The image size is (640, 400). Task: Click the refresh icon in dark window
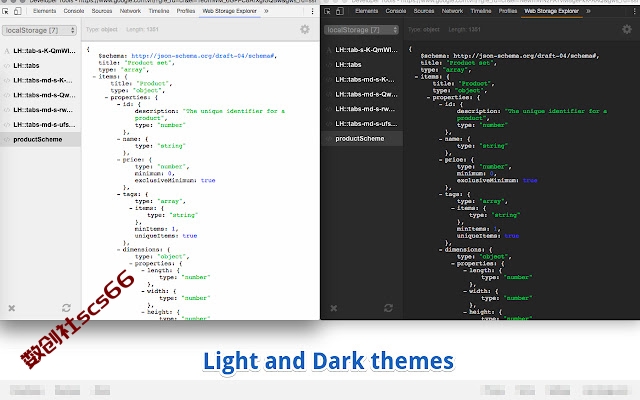pyautogui.click(x=389, y=308)
